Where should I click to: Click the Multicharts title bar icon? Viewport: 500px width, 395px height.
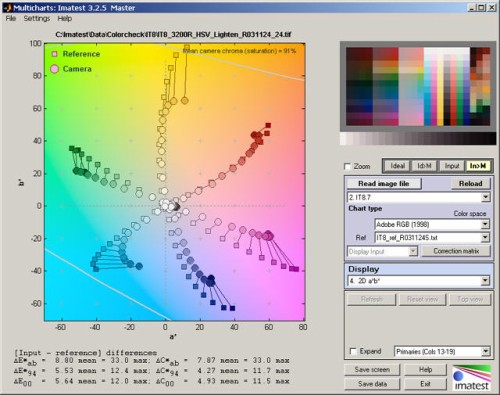(x=7, y=7)
